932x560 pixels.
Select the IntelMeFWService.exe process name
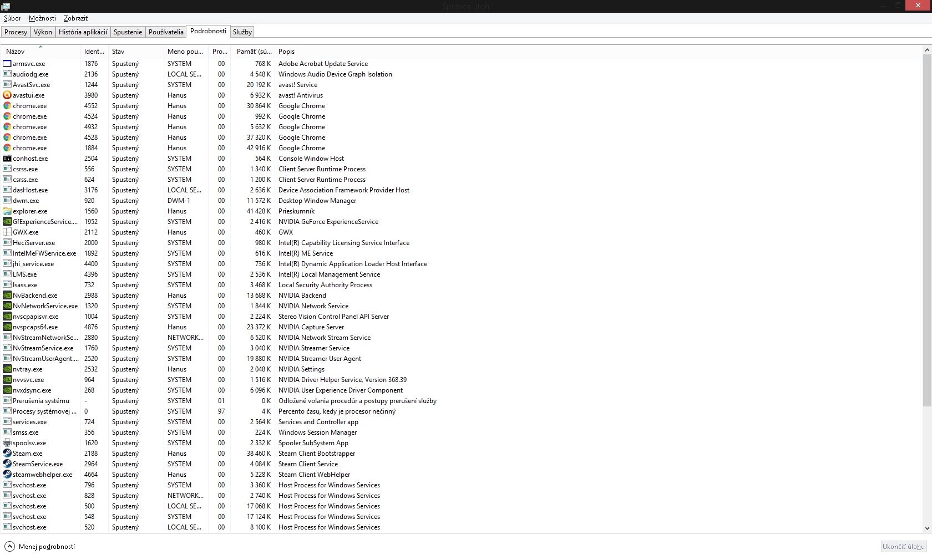coord(44,253)
